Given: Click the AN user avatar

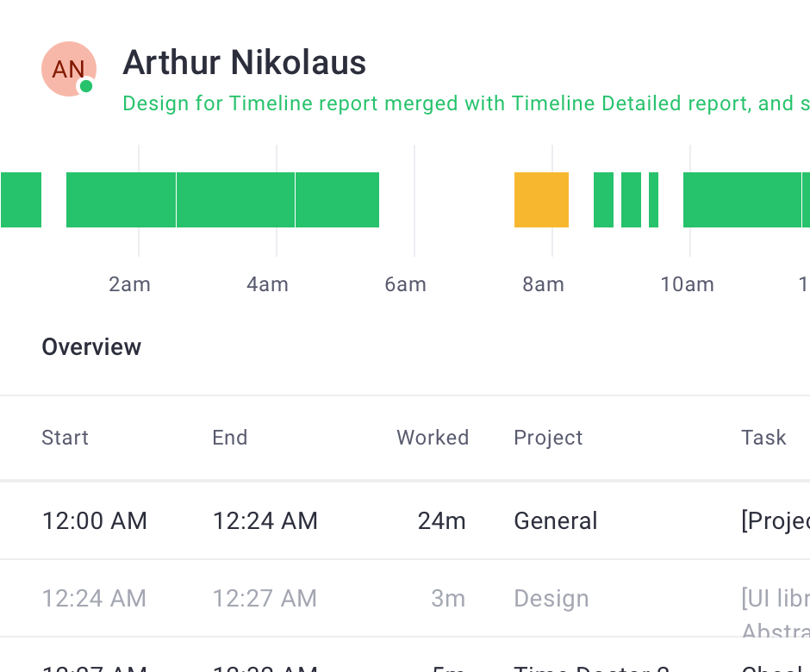Looking at the screenshot, I should click(x=67, y=69).
